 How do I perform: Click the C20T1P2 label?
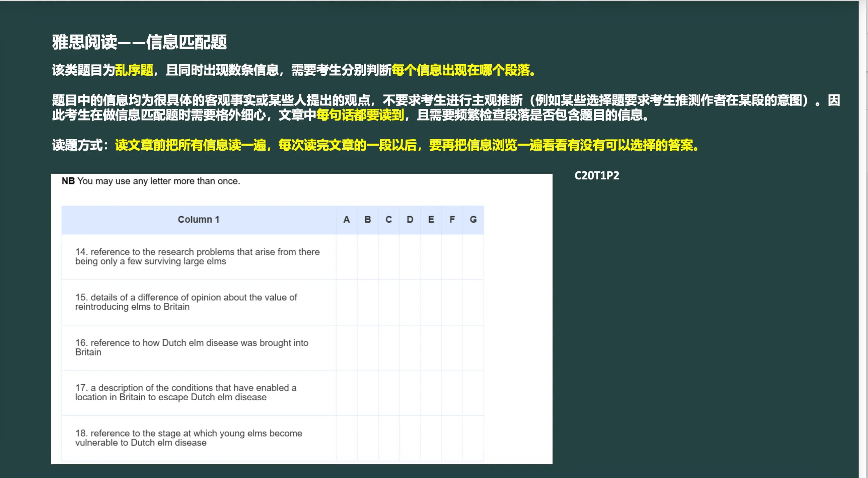(597, 175)
